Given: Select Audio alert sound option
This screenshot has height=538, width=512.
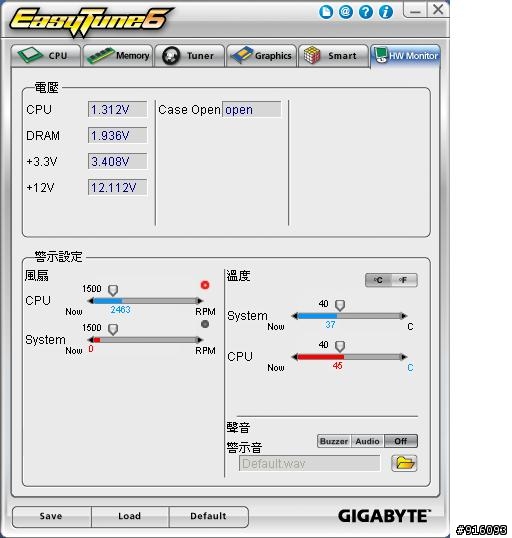Looking at the screenshot, I should 367,441.
